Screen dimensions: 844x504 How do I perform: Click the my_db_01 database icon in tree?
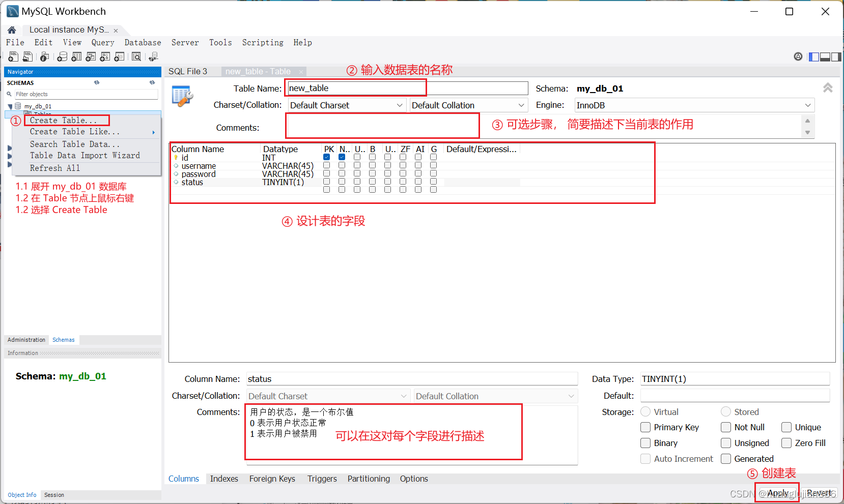click(18, 106)
